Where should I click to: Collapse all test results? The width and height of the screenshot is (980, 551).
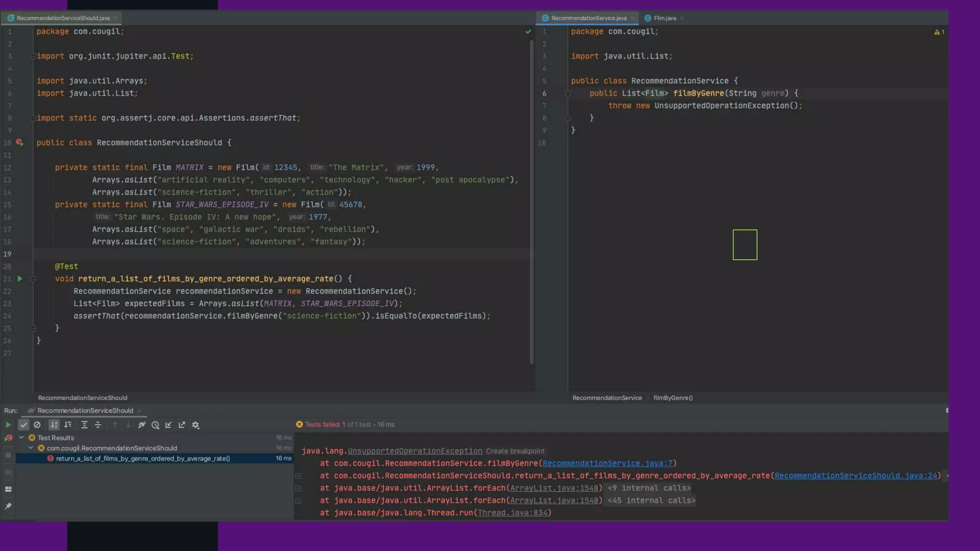(x=98, y=425)
